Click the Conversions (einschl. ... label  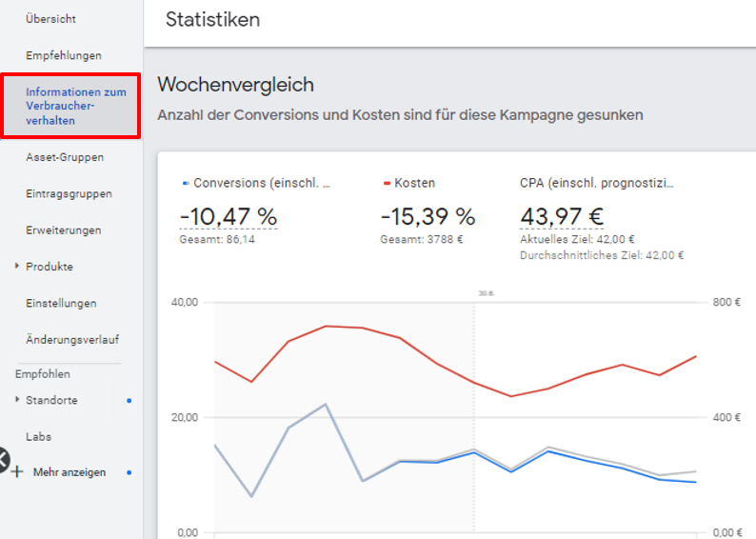(262, 183)
